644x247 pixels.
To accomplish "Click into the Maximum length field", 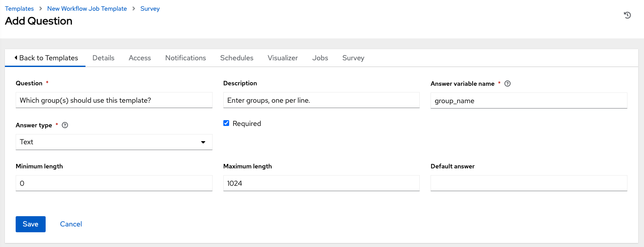I will (x=321, y=183).
